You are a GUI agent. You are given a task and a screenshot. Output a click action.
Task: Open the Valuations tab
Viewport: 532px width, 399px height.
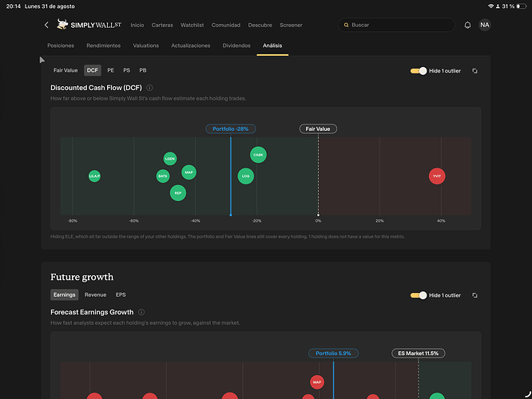[x=146, y=45]
